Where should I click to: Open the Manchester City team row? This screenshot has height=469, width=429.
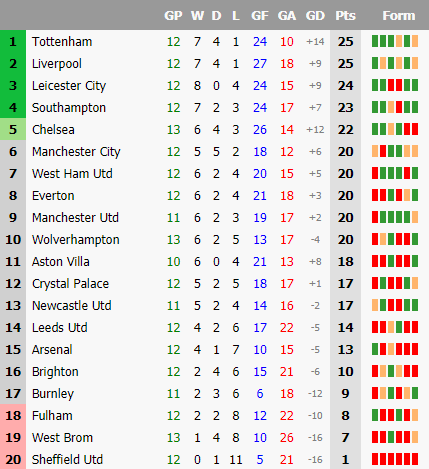coord(214,152)
